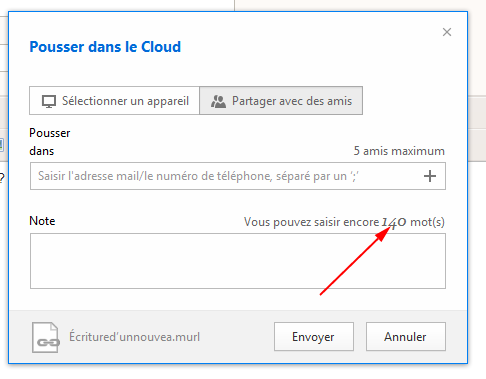Select the Partager avec des amis tab
Screen dimensions: 486x379
[x=281, y=101]
